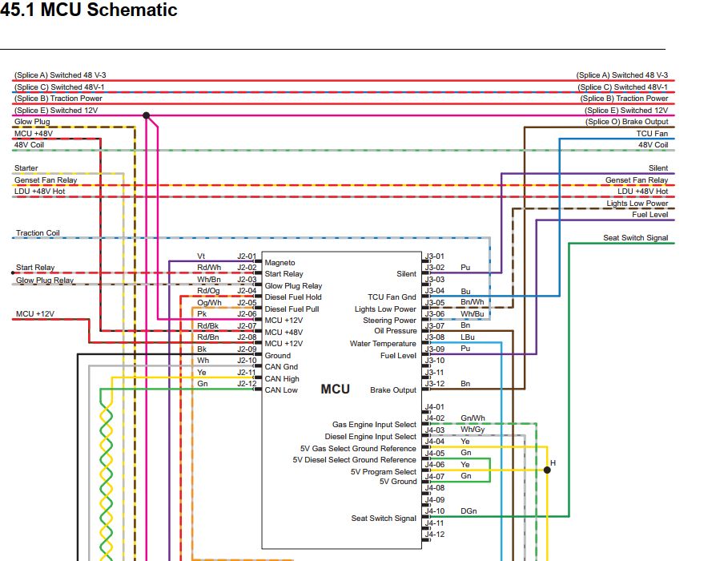Click "5V Diesel Select Ground Reference" label
Image resolution: width=728 pixels, height=561 pixels.
click(x=354, y=460)
